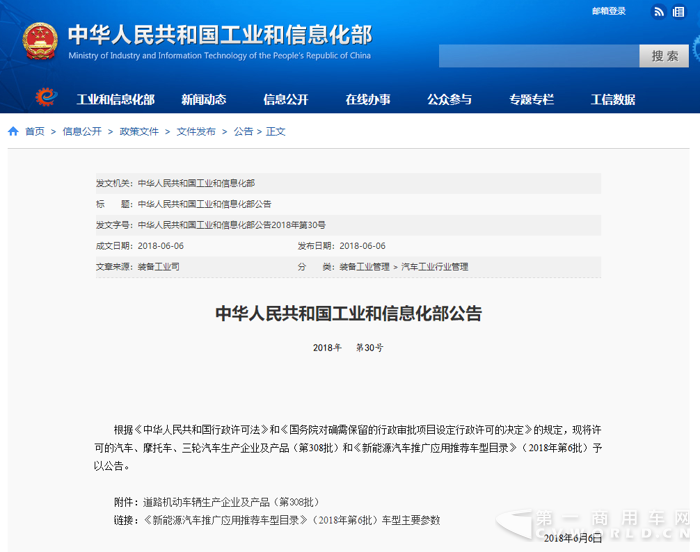700x552 pixels.
Task: Go to 公告 breadcrumb link
Action: pyautogui.click(x=243, y=131)
